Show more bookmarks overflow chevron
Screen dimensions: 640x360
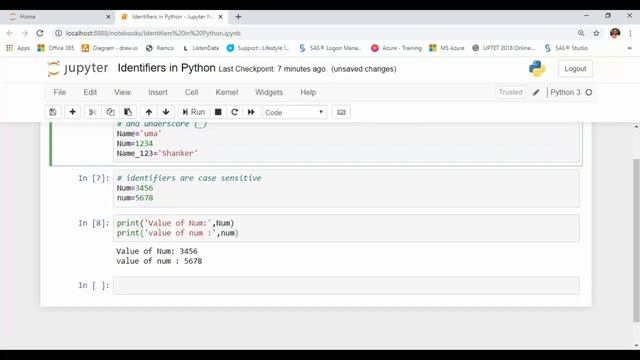tap(630, 48)
